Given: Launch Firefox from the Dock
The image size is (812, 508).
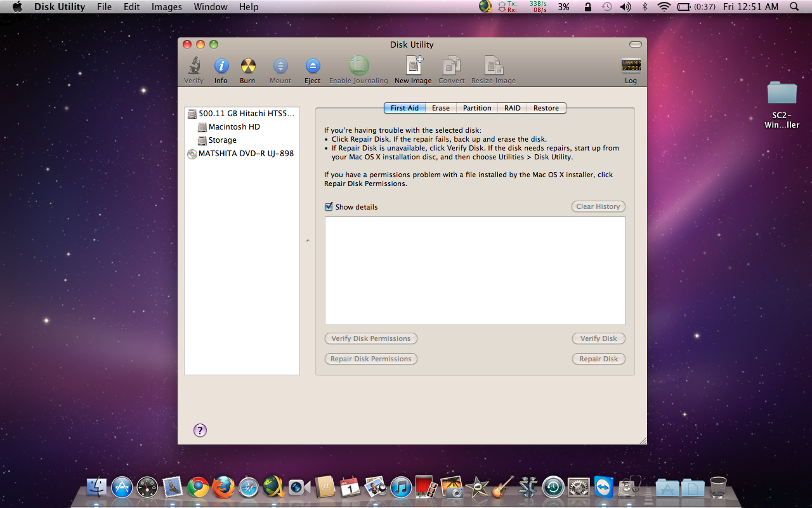Looking at the screenshot, I should tap(223, 487).
